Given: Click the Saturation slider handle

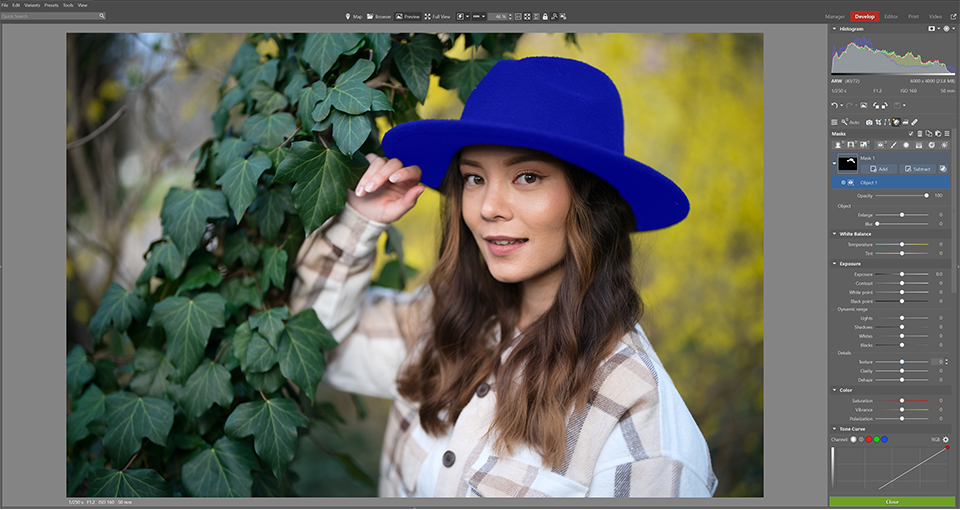Looking at the screenshot, I should (902, 401).
